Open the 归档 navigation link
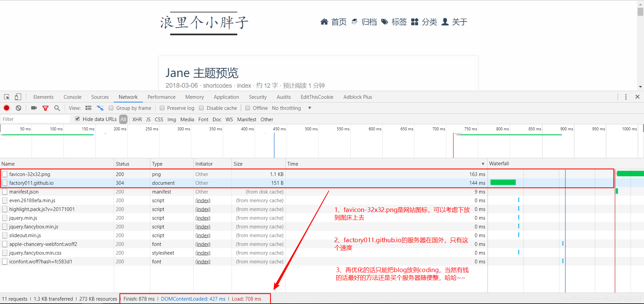This screenshot has height=304, width=644. [x=369, y=22]
